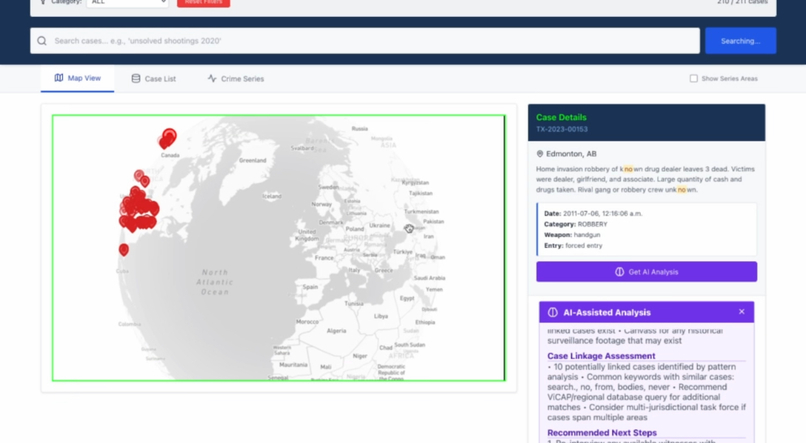The height and width of the screenshot is (443, 806).
Task: Click the case ID TX-2023-00153
Action: 562,130
